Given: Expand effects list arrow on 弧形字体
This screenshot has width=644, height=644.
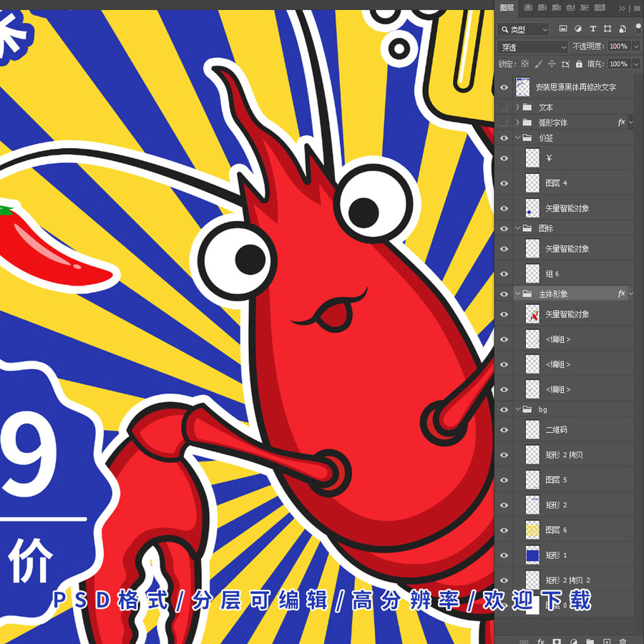Looking at the screenshot, I should click(631, 122).
